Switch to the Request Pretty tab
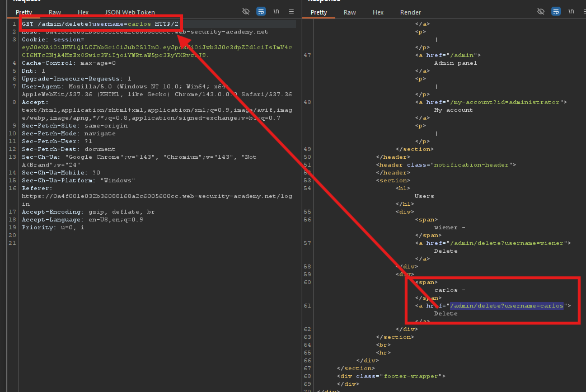Viewport: 586px width, 392px height. point(24,12)
